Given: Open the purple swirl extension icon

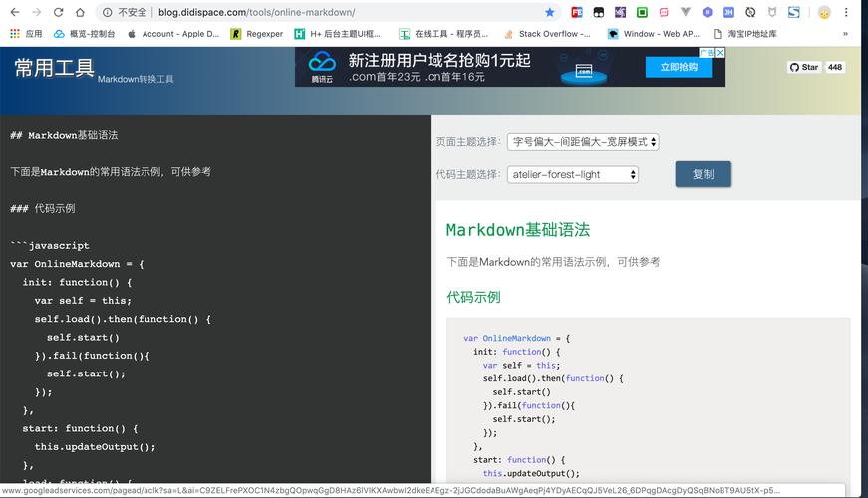Looking at the screenshot, I should point(620,12).
